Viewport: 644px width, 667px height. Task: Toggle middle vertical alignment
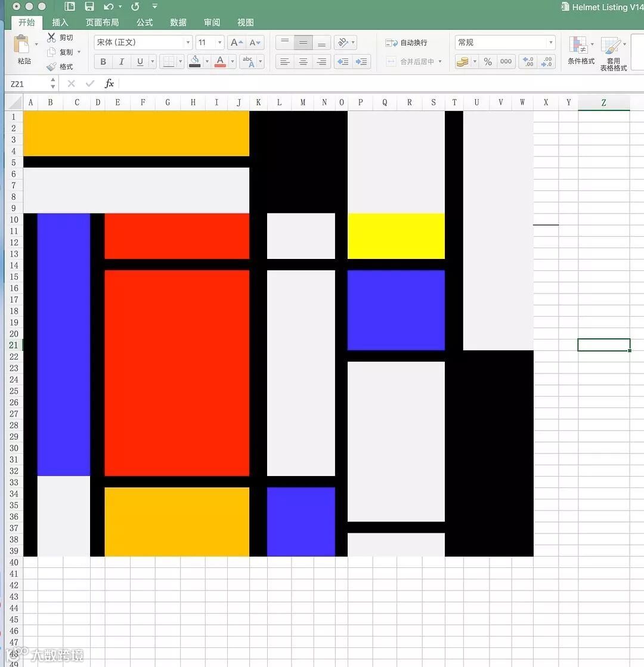click(303, 42)
